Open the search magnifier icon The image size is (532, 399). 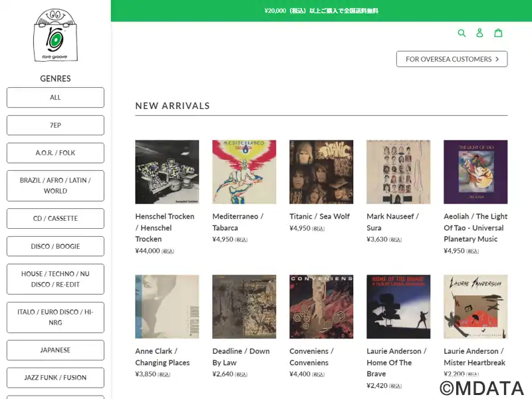point(462,33)
